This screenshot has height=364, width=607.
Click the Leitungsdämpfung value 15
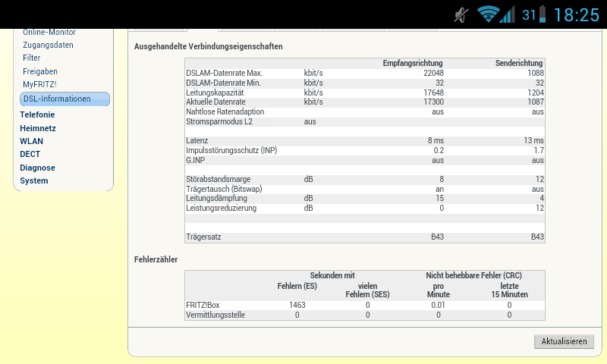click(440, 198)
